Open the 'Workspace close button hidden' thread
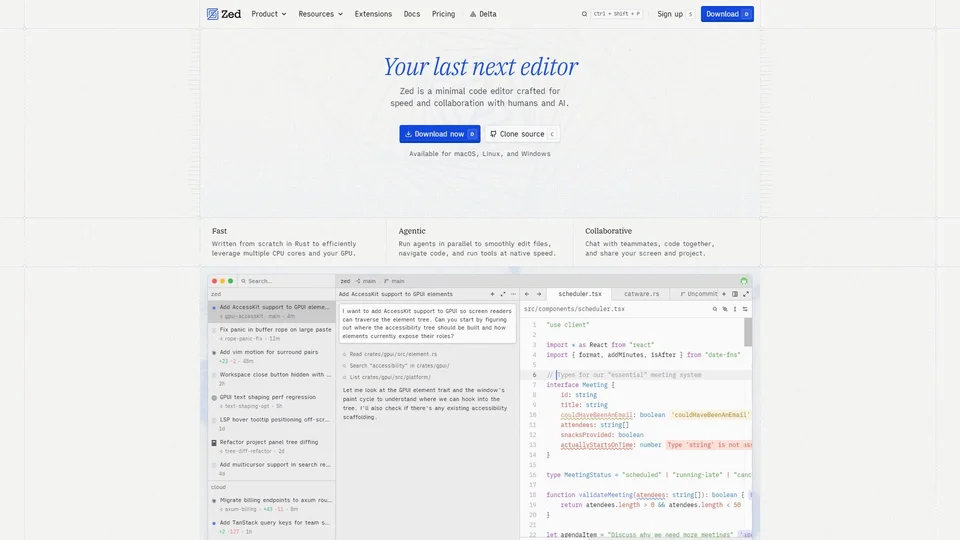Viewport: 960px width, 540px height. (x=272, y=379)
